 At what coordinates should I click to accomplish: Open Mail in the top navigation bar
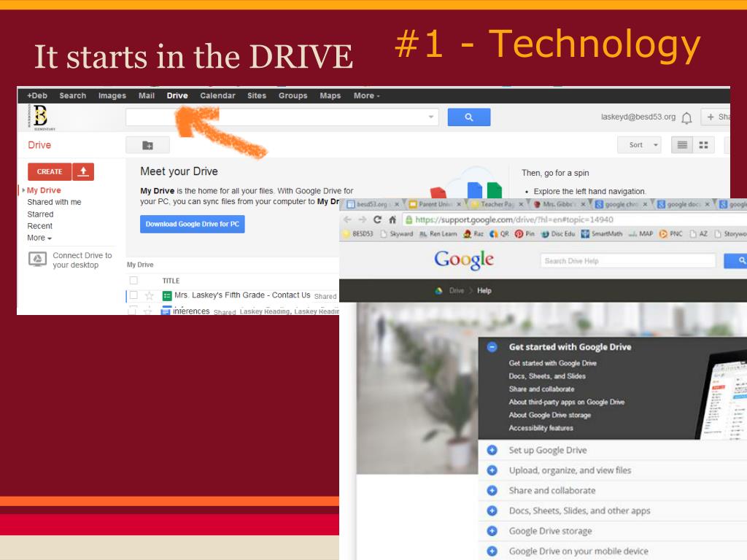[x=146, y=96]
